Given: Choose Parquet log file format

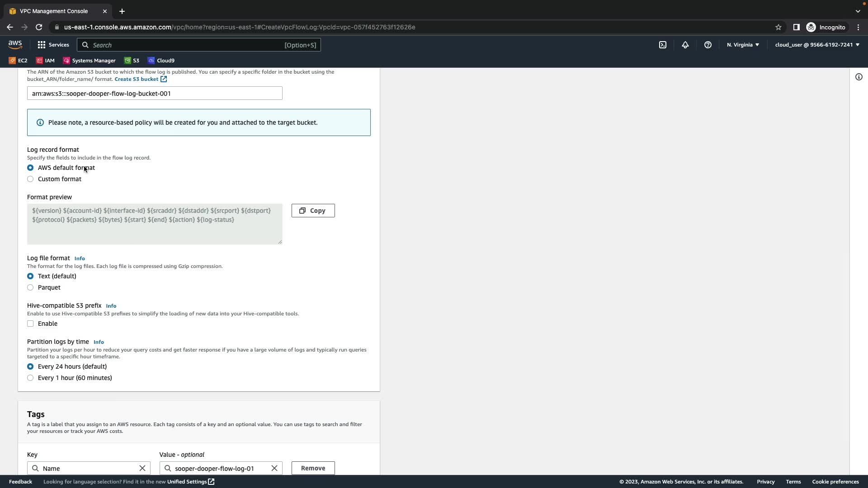Looking at the screenshot, I should pyautogui.click(x=30, y=287).
